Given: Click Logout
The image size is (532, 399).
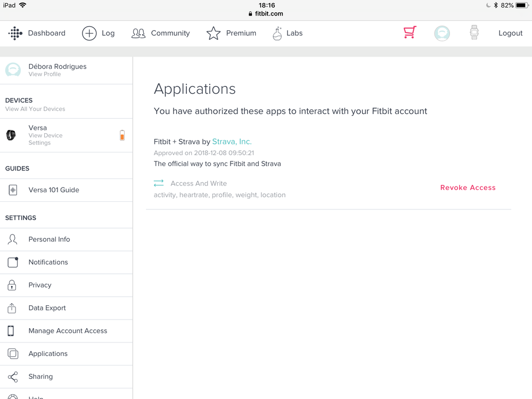Looking at the screenshot, I should (x=510, y=33).
